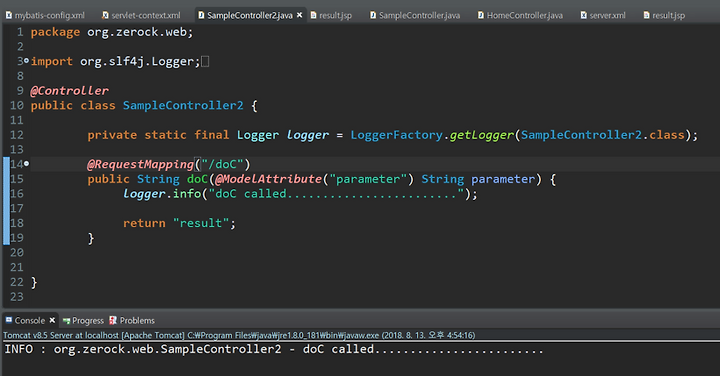Click the Tomcat v8.5 Server console description
This screenshot has height=376, width=720.
(x=239, y=335)
